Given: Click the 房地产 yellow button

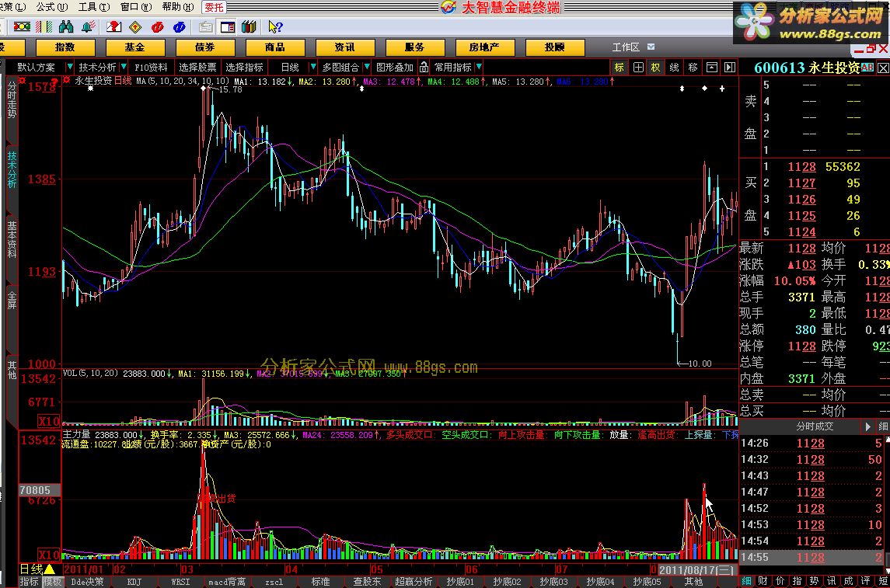Looking at the screenshot, I should [x=484, y=47].
